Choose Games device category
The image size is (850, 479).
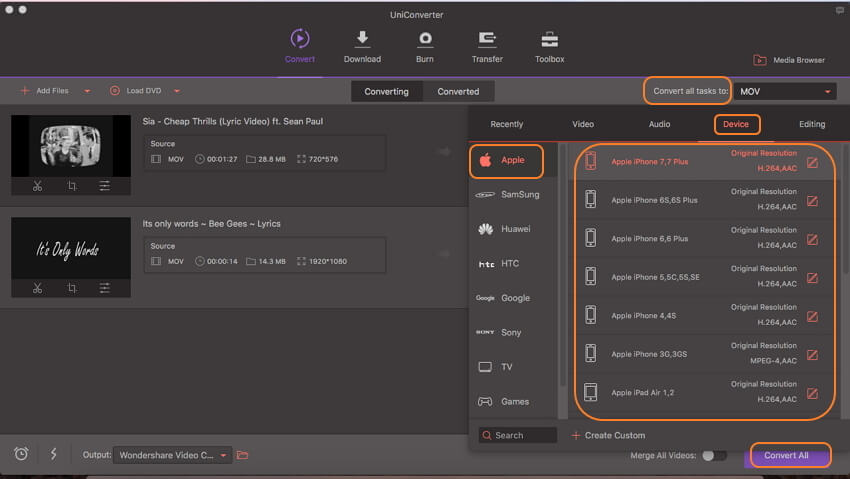coord(513,402)
